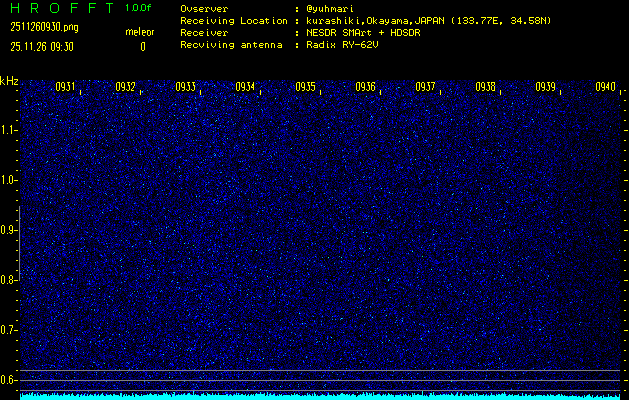
Task: Click the 1.0 kHz axis label
Action: (9, 180)
